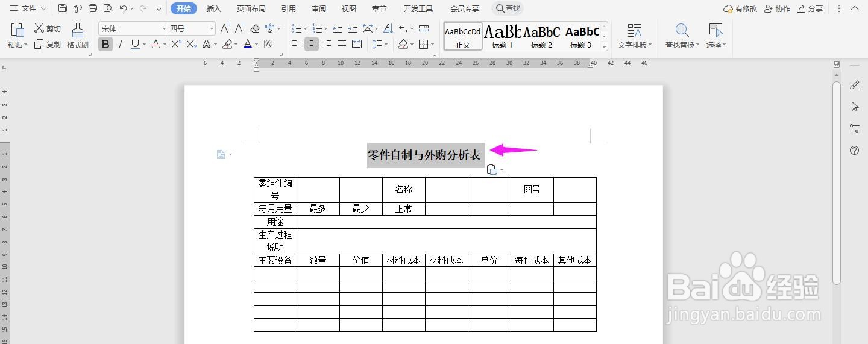868x344 pixels.
Task: Click the character border icon
Action: pyautogui.click(x=268, y=44)
